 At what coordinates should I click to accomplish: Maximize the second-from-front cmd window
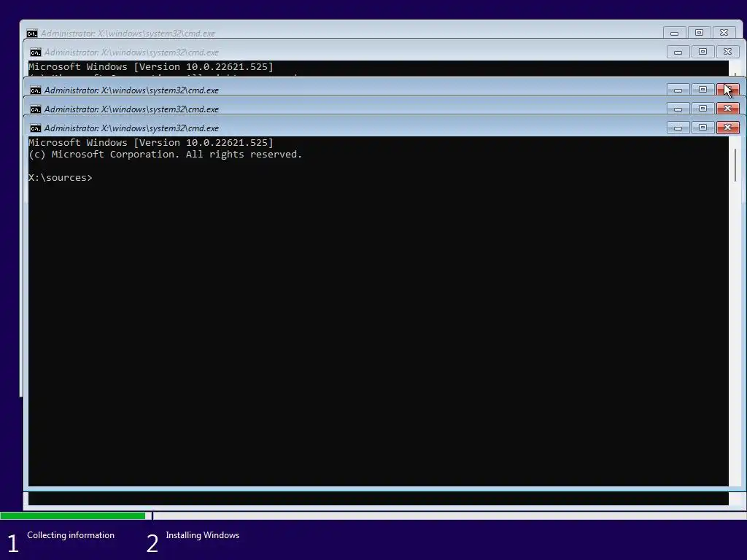[703, 109]
